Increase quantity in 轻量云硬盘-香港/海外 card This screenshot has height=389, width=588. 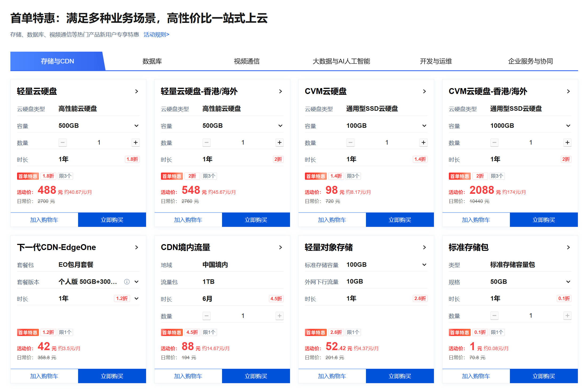click(x=280, y=142)
